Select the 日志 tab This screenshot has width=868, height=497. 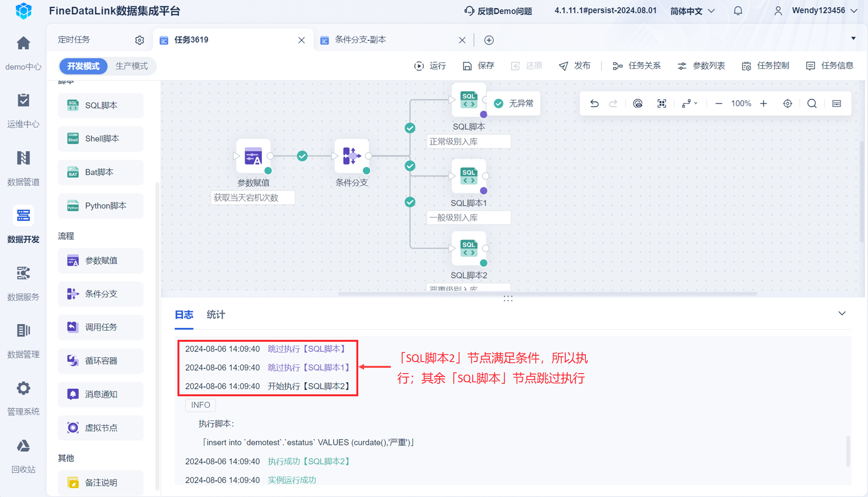(184, 315)
